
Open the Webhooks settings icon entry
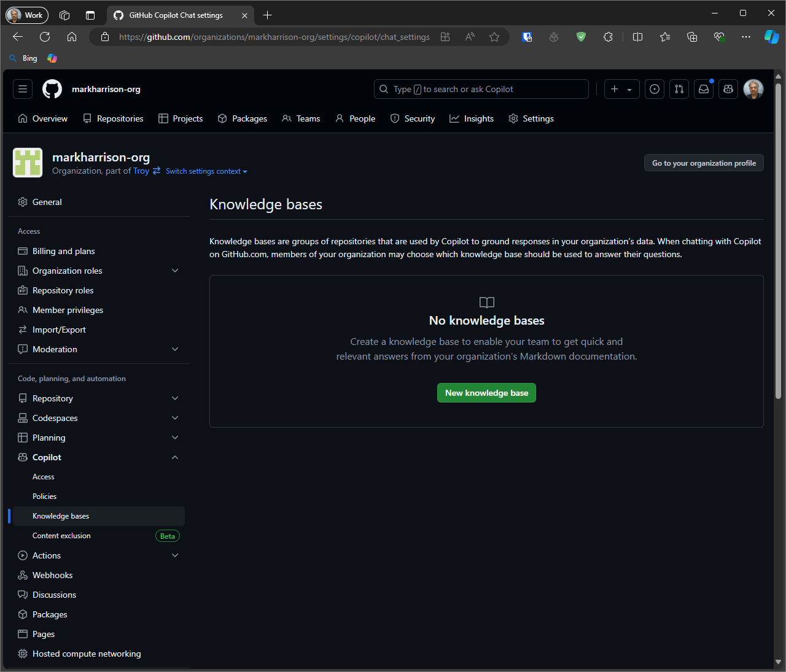pyautogui.click(x=23, y=575)
